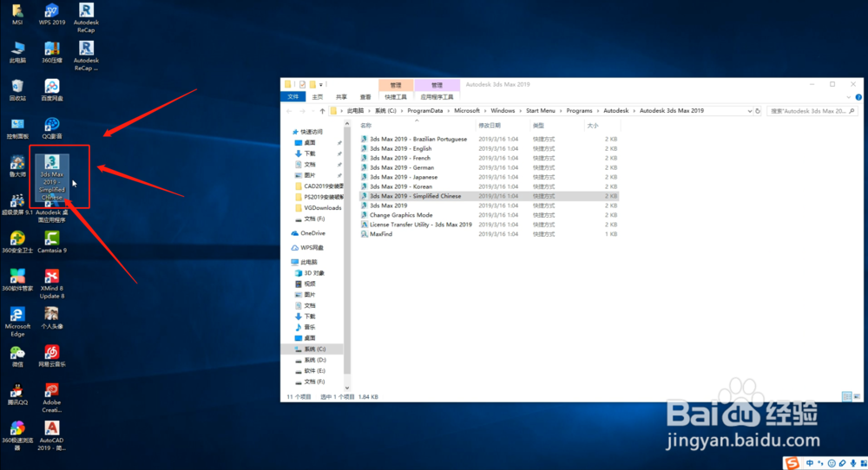Click the Microsoft breadcrumb segment

point(467,111)
